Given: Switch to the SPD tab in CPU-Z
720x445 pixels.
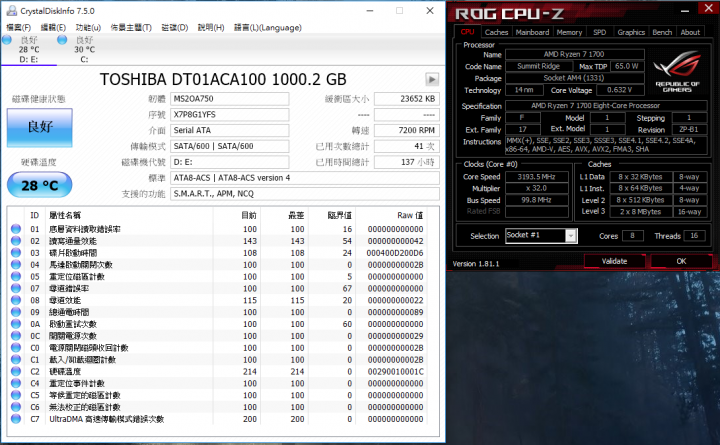Looking at the screenshot, I should (600, 32).
